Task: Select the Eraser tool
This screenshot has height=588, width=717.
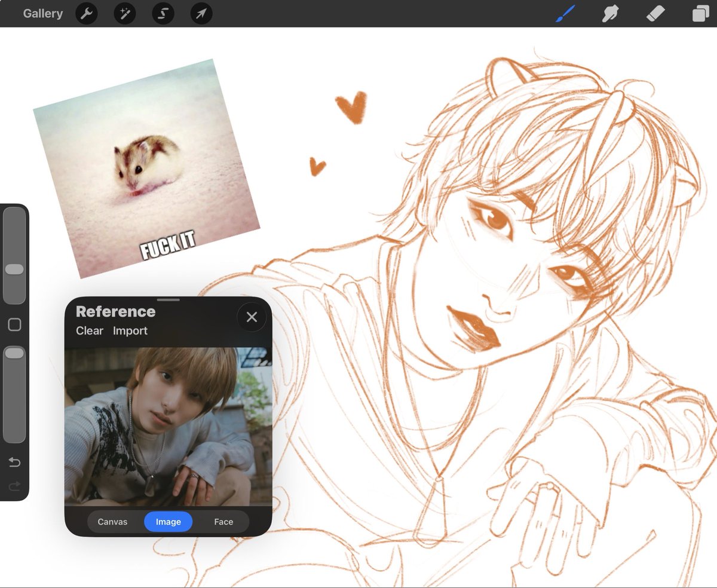Action: (655, 13)
